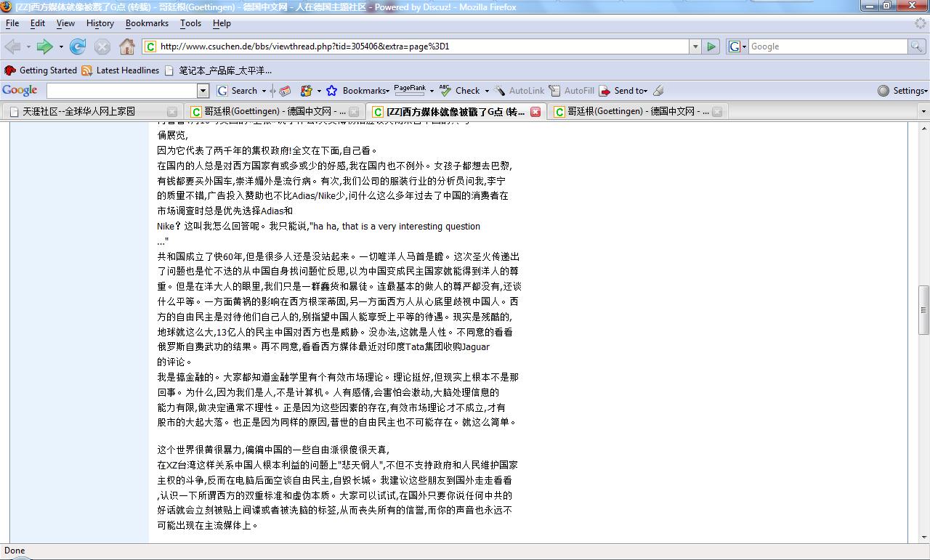Image resolution: width=930 pixels, height=560 pixels.
Task: Switch to the last 哥廷根(Goettingen) tab
Action: [636, 111]
